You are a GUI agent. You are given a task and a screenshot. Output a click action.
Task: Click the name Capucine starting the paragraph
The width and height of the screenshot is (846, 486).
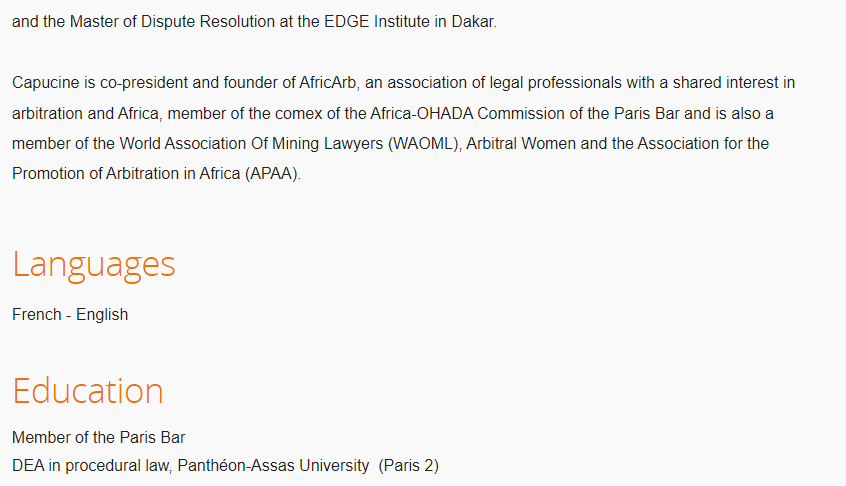click(45, 83)
